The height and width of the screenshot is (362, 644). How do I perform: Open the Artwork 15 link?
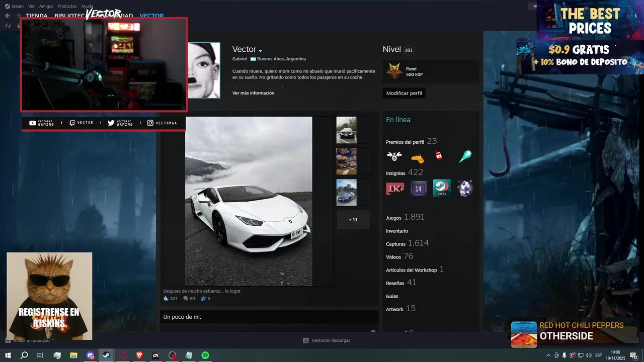tap(400, 309)
